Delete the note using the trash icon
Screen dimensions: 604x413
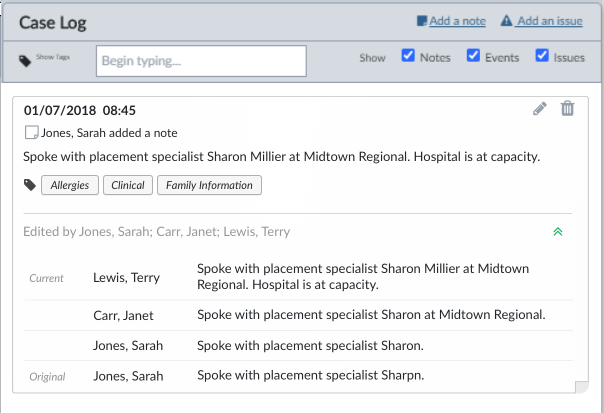click(567, 108)
